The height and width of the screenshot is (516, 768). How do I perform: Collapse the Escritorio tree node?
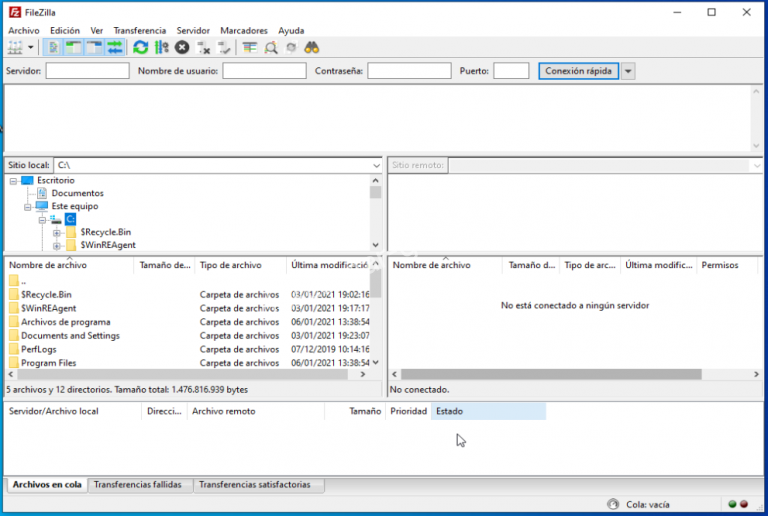point(13,181)
